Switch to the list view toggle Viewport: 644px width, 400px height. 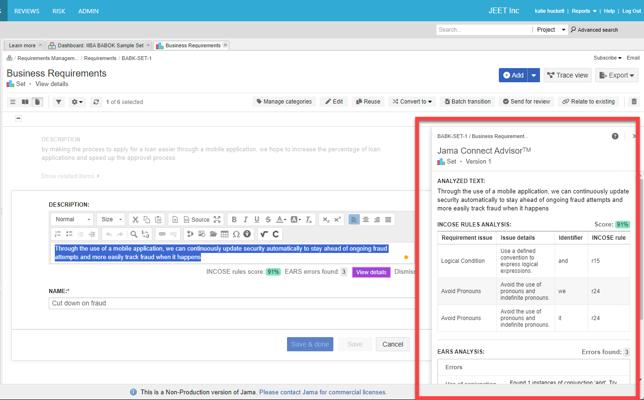14,102
